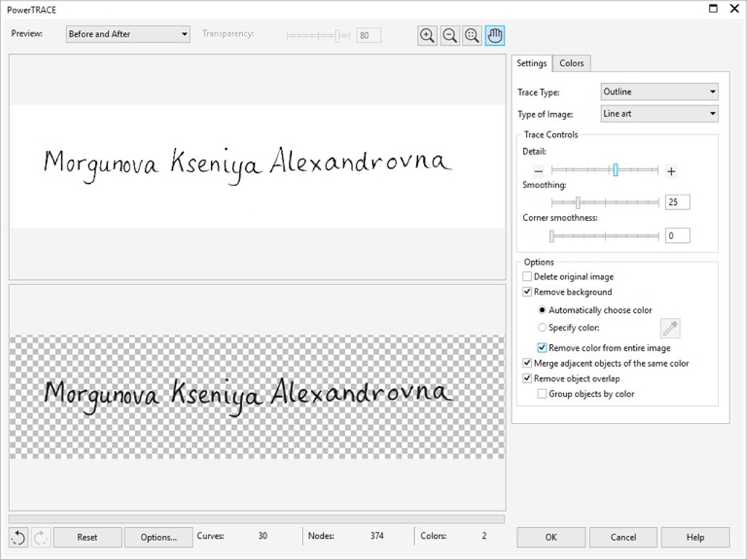Screen dimensions: 747x560
Task: Disable Remove object overlap option
Action: pyautogui.click(x=527, y=378)
